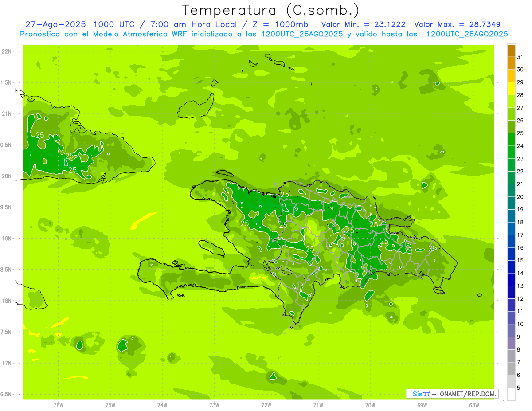Click the 'ONAMET/REP.DOM.' credit label
This screenshot has height=411, width=532.
pos(468,394)
